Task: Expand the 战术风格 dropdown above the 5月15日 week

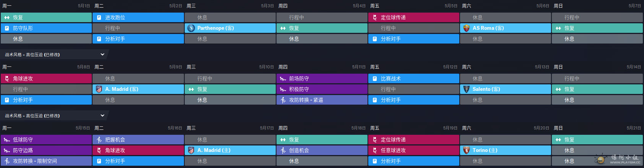Action: point(102,116)
